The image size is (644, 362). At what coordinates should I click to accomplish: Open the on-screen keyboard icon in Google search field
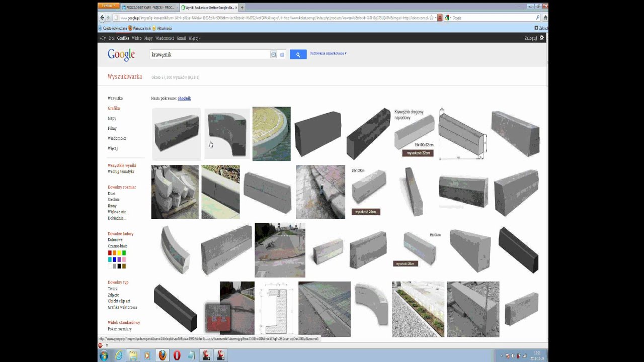(x=274, y=54)
